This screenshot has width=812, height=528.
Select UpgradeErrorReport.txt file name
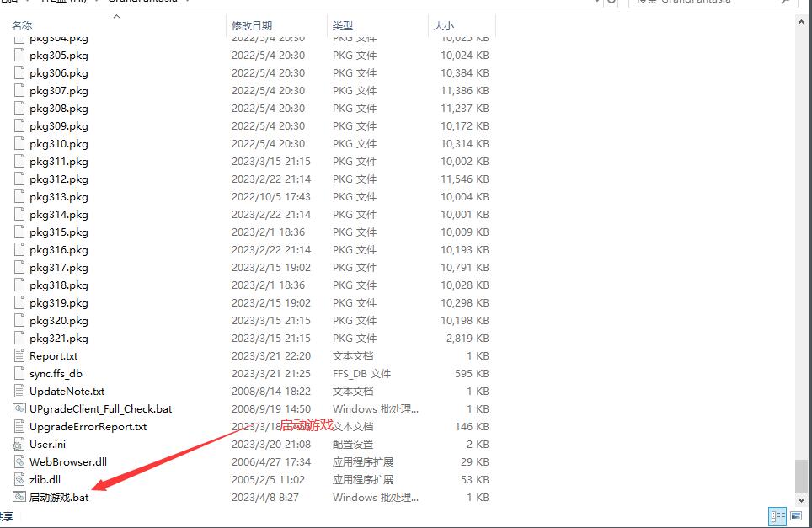click(88, 426)
